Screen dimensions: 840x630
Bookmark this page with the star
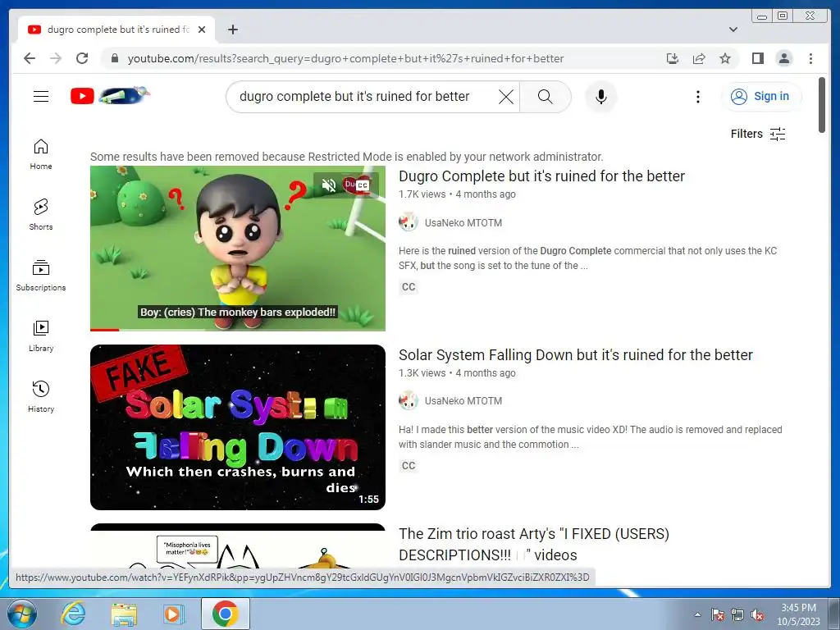point(725,58)
